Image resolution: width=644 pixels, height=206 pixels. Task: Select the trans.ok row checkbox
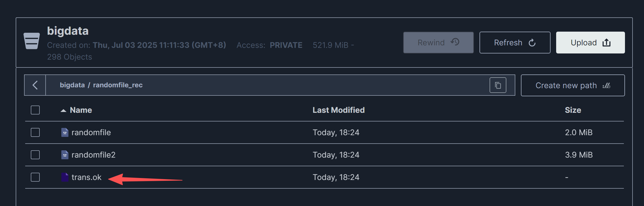[35, 177]
